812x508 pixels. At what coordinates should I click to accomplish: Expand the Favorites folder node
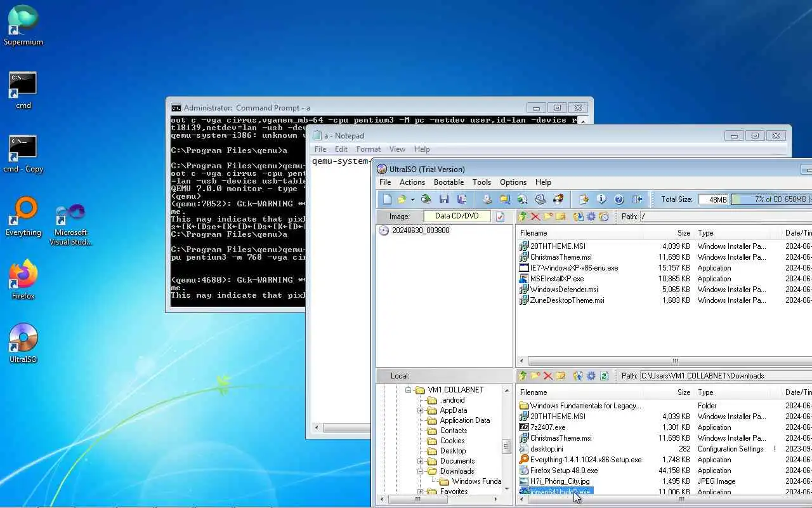(x=420, y=491)
